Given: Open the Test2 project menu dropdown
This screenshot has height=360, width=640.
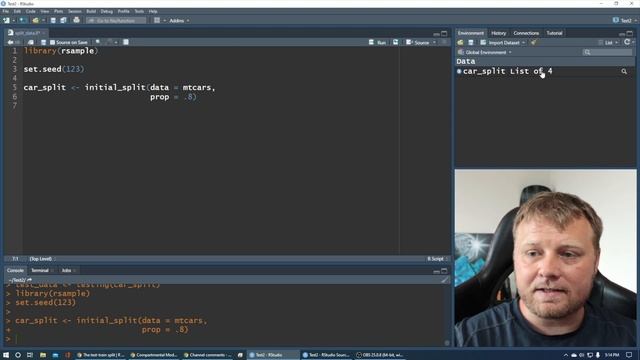Looking at the screenshot, I should pyautogui.click(x=624, y=20).
